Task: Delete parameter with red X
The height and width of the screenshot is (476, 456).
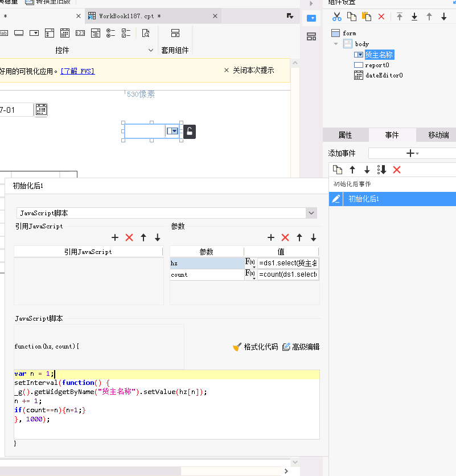Action: click(x=285, y=237)
